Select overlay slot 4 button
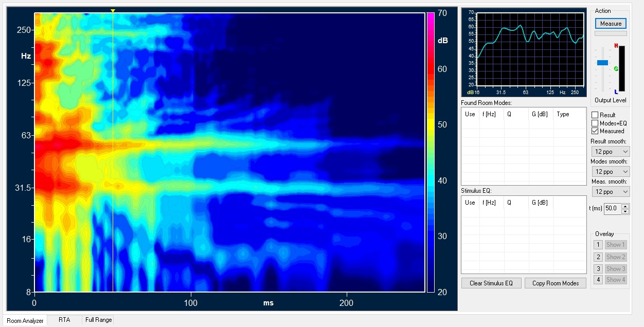This screenshot has height=327, width=644. click(598, 280)
